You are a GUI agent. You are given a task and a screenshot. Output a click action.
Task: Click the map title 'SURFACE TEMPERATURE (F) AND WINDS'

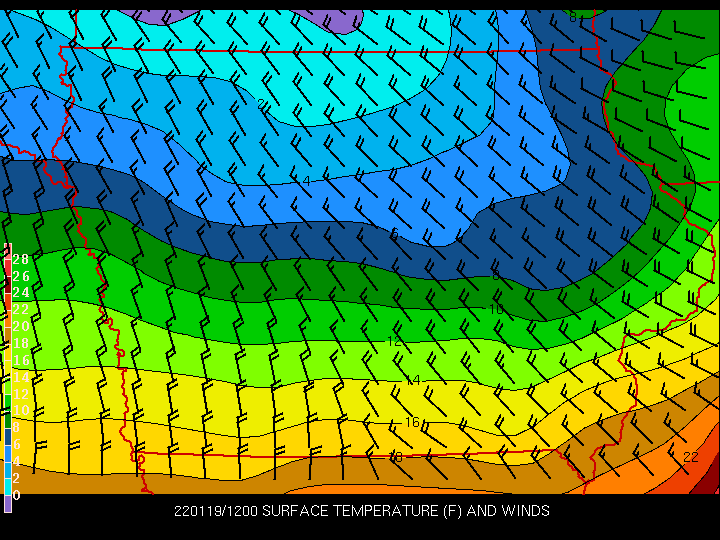coord(406,511)
